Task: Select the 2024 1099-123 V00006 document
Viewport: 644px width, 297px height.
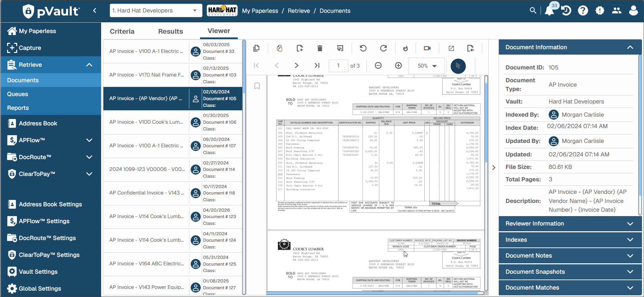Action: pos(173,169)
